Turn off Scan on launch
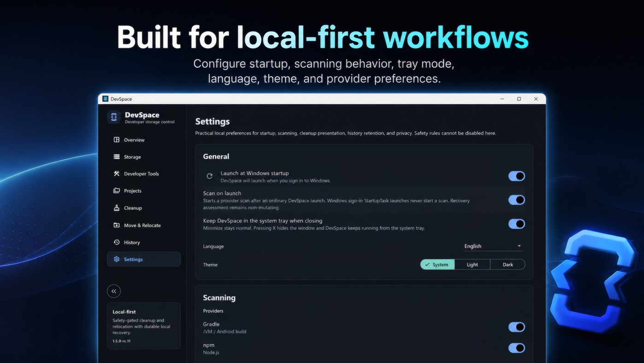 coord(516,200)
